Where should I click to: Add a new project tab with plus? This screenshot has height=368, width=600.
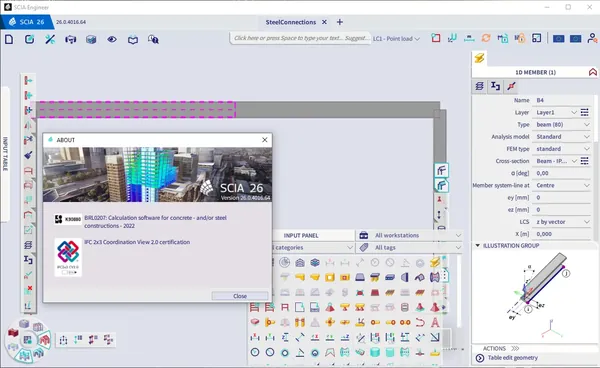(x=339, y=22)
